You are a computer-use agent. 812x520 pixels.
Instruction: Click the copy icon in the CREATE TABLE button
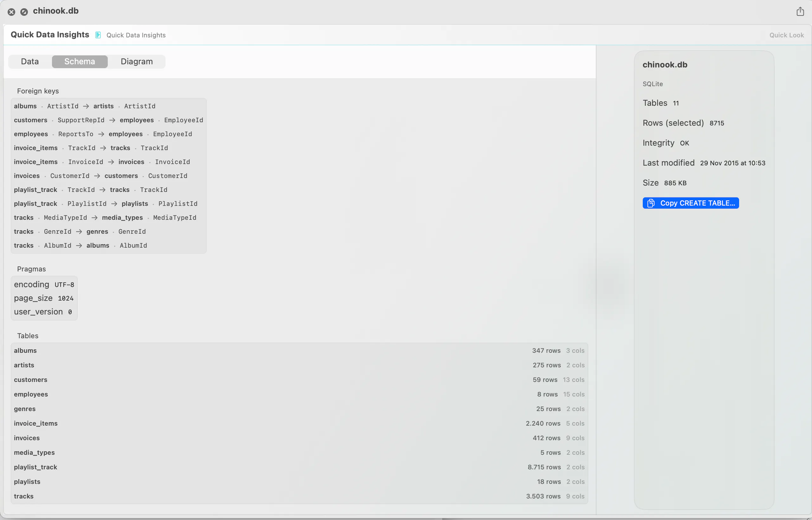click(650, 203)
